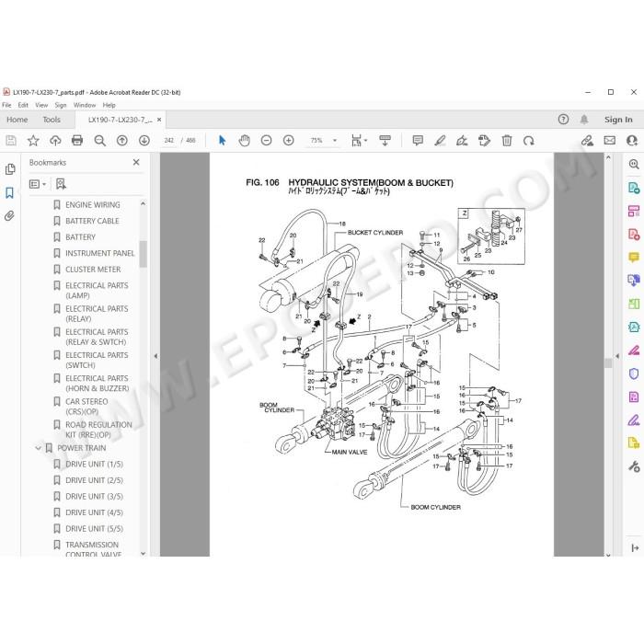Open the Edit menu

pos(23,105)
